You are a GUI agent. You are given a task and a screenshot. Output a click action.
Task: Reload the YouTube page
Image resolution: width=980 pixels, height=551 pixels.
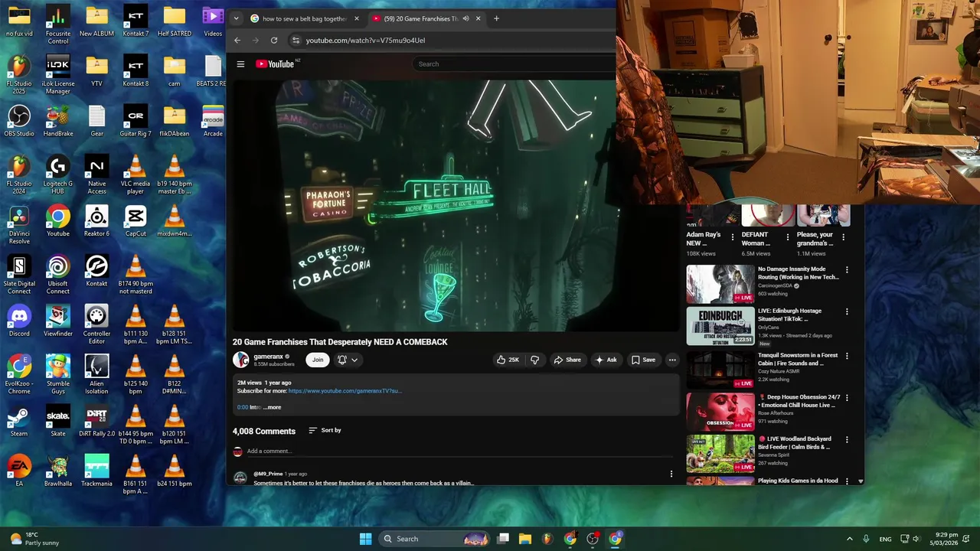click(274, 41)
